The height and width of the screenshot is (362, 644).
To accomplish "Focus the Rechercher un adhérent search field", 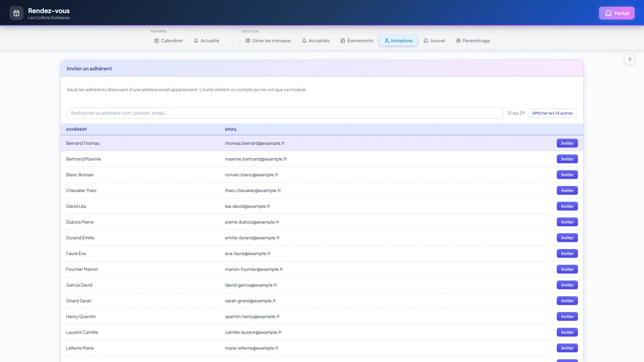I will tap(285, 113).
